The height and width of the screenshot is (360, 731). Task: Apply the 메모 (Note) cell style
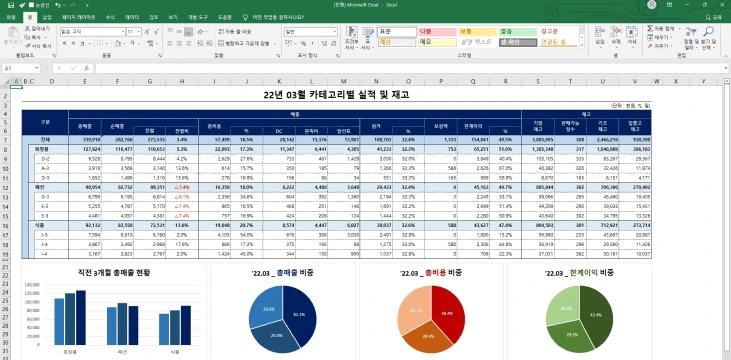click(437, 42)
